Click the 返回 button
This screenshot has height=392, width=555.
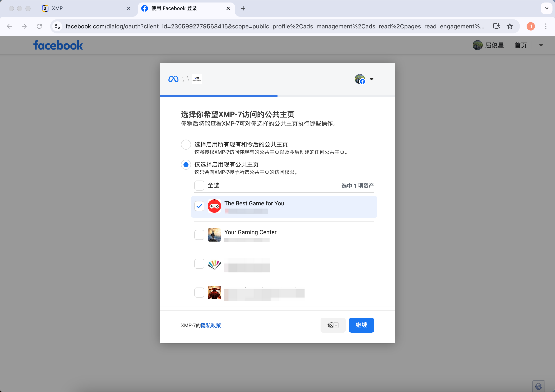pos(333,325)
